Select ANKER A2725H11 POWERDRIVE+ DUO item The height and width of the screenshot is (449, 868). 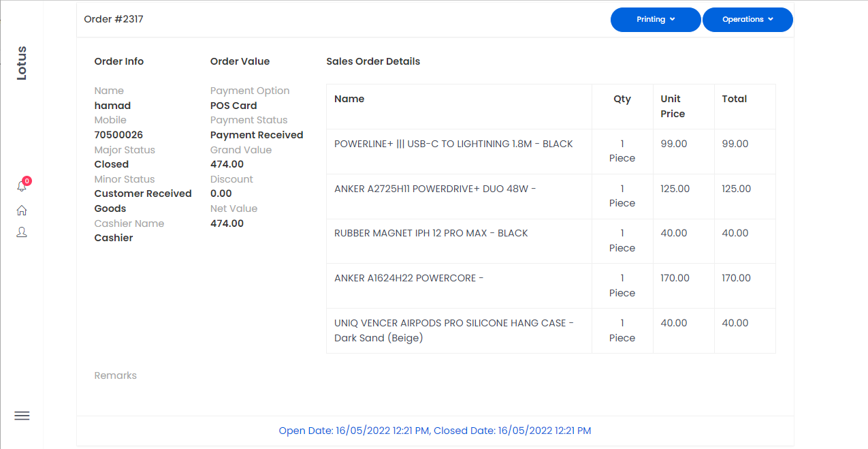click(x=435, y=189)
